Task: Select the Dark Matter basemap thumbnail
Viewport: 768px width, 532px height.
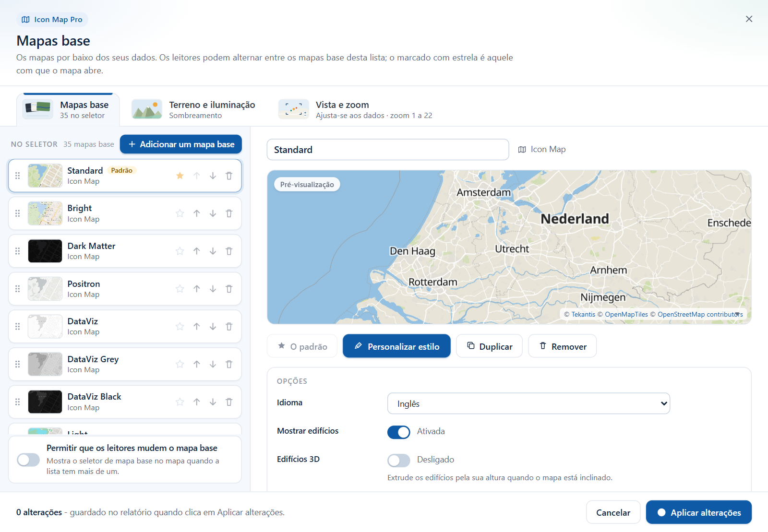Action: 45,251
